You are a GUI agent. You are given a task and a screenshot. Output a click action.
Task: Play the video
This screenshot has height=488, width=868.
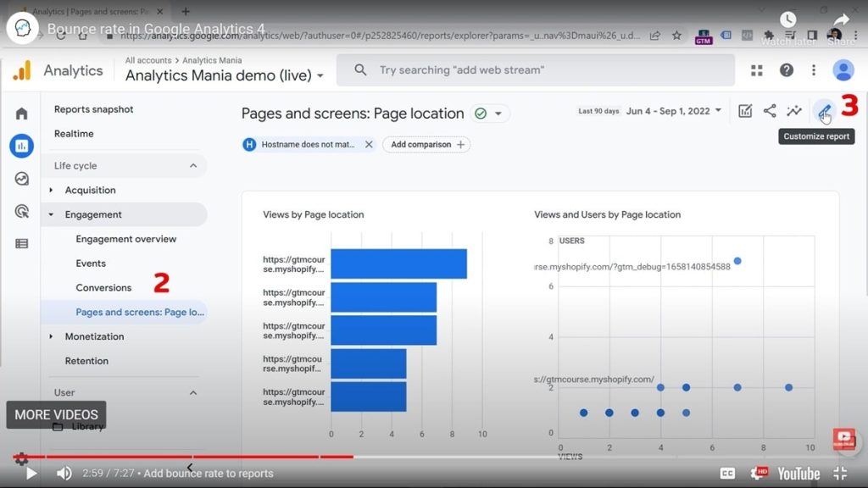[31, 474]
